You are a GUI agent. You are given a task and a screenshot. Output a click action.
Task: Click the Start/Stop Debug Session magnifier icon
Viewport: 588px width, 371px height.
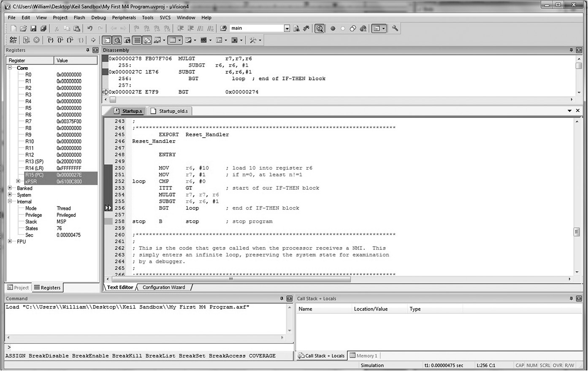[320, 28]
